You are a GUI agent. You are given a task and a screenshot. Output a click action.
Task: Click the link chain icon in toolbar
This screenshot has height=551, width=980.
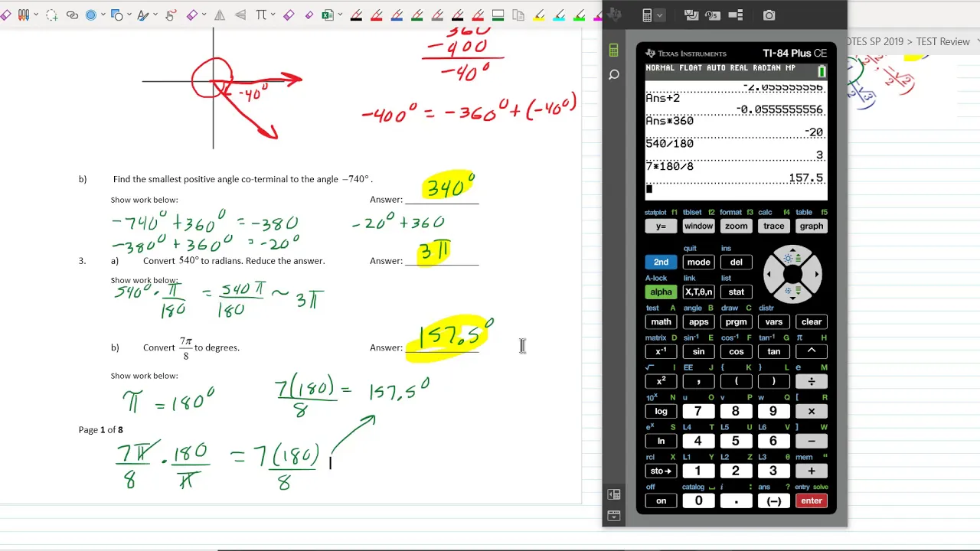pyautogui.click(x=72, y=15)
